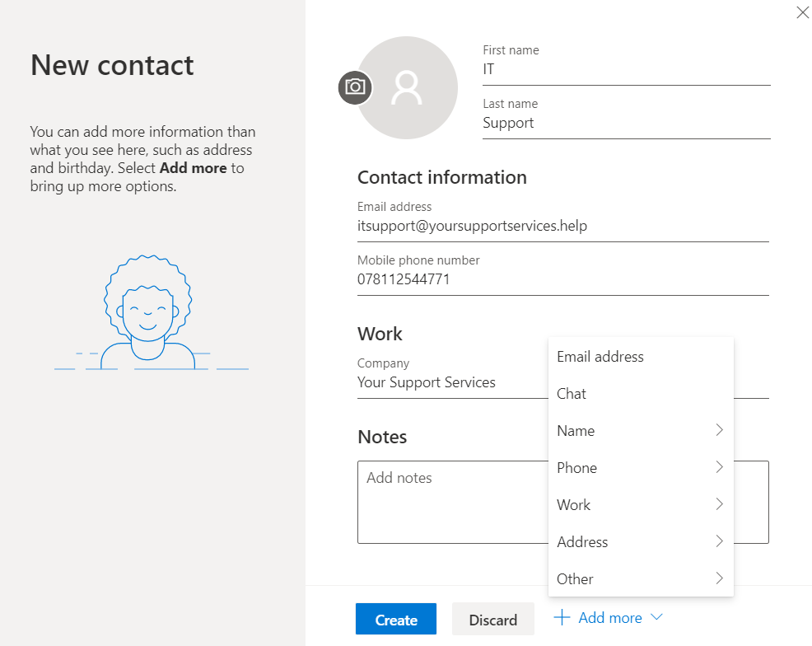Expand the Work submenu arrow
This screenshot has width=812, height=646.
719,504
